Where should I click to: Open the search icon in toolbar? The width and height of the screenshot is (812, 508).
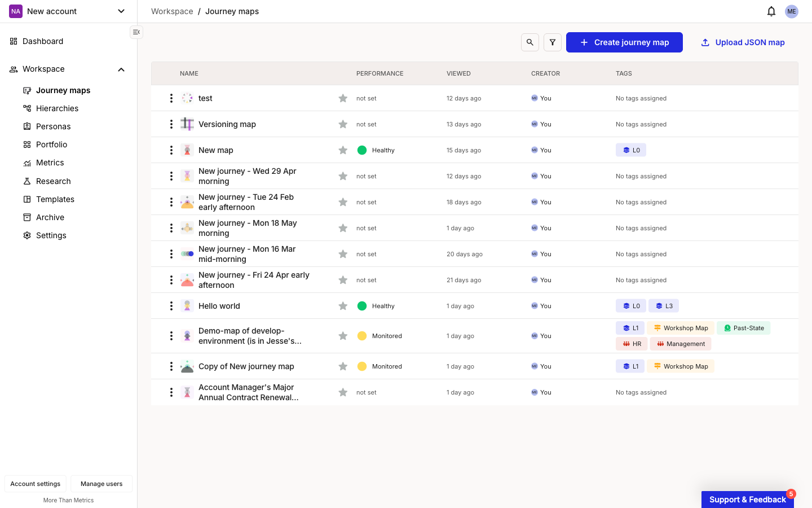coord(530,42)
